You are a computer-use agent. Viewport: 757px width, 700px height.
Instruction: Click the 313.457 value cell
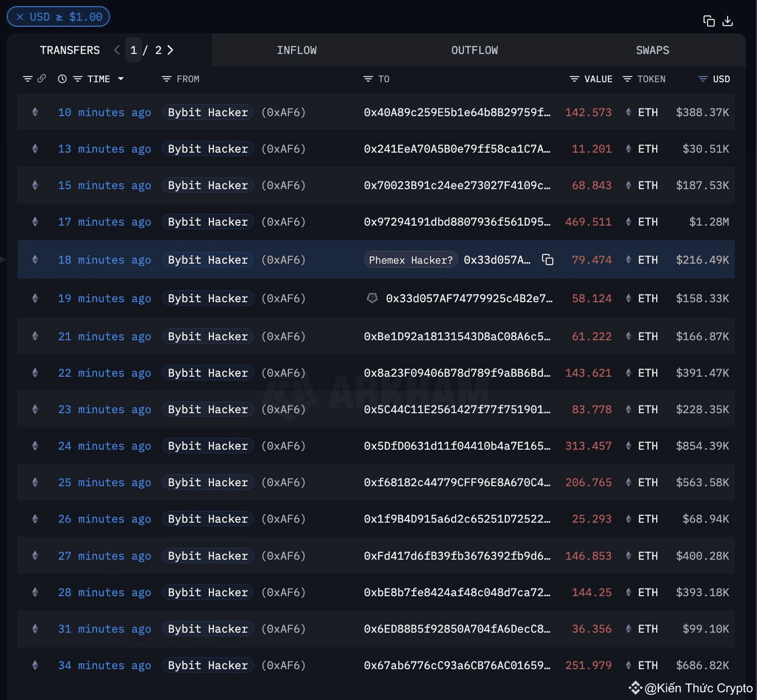click(588, 446)
